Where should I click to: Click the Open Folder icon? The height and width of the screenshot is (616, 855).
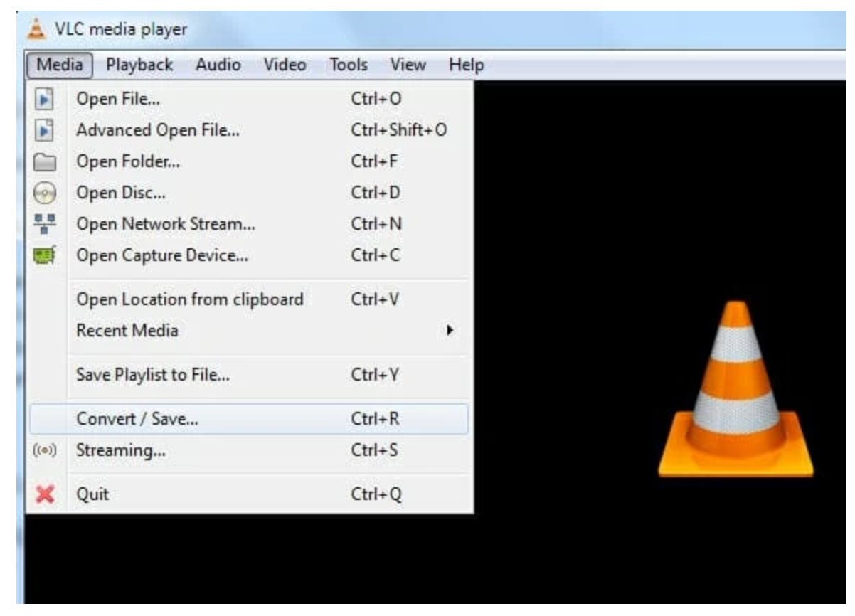click(45, 161)
